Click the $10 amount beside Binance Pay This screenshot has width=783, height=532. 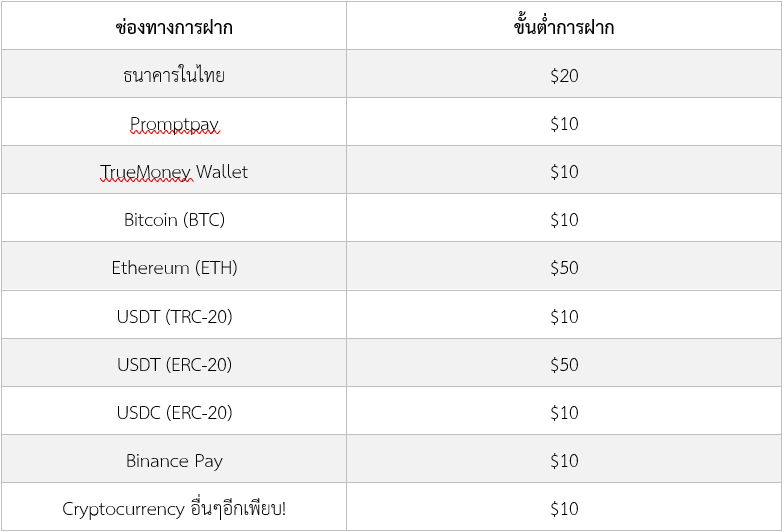[564, 461]
